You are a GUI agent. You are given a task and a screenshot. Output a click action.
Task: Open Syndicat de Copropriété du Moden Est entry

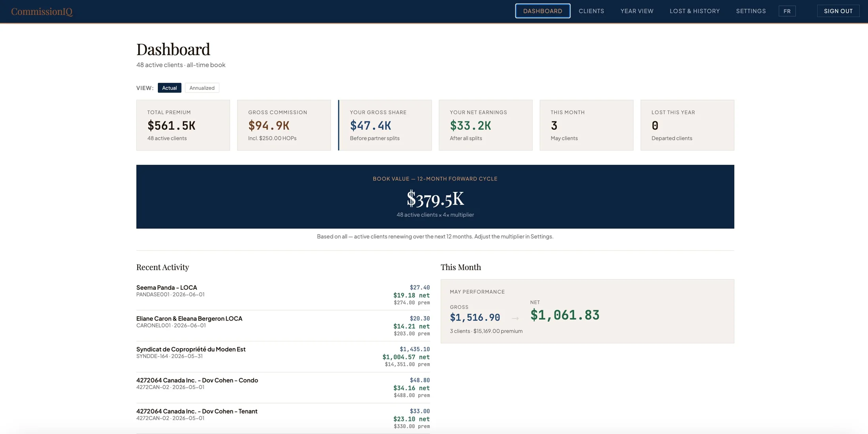click(x=283, y=357)
